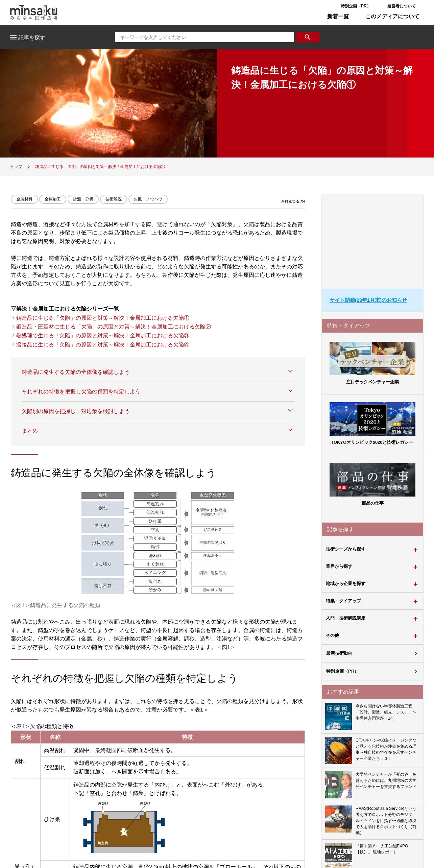Jump to 鋳造品に発生する欠陥の全体像を確認しよう

point(75,372)
